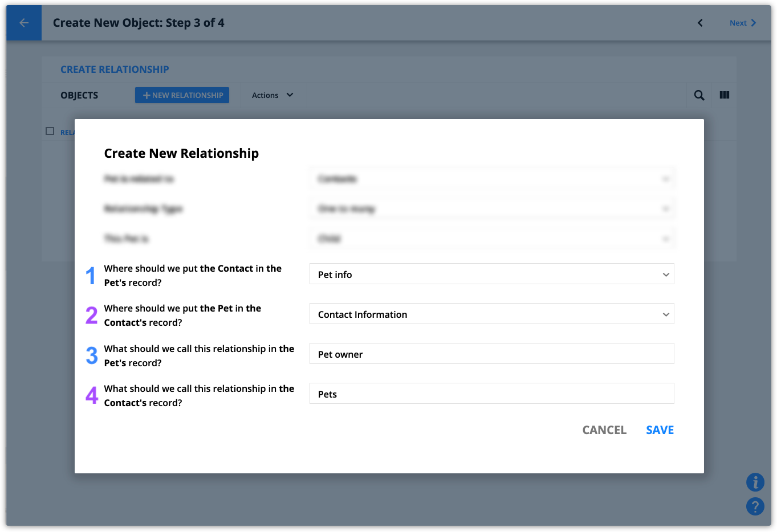Click the blue info circle icon
The height and width of the screenshot is (532, 777).
point(755,482)
